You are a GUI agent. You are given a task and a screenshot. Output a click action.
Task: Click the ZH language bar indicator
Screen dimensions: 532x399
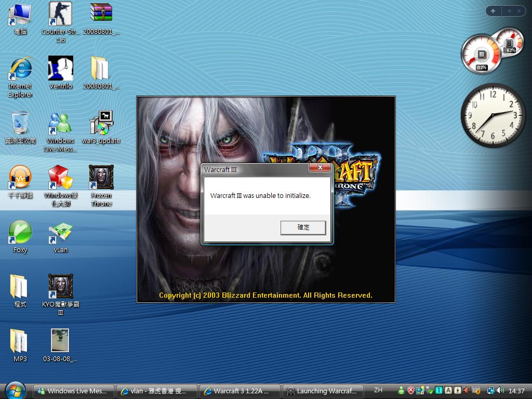point(378,390)
